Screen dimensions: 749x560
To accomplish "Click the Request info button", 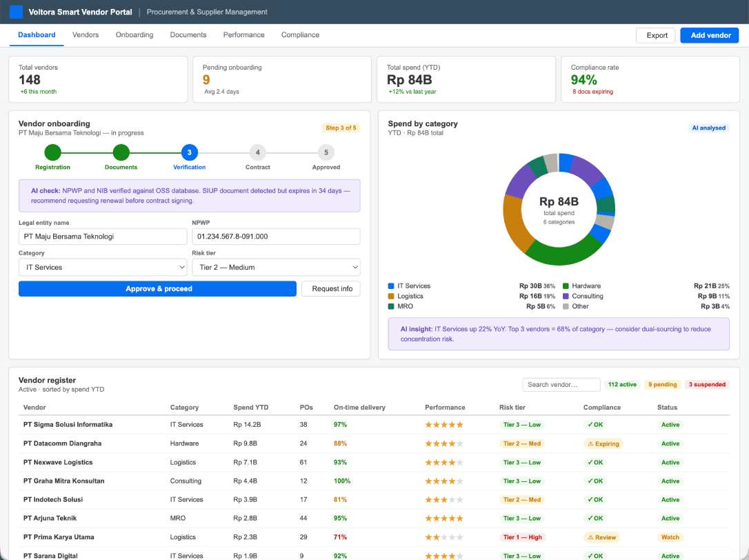I will 332,288.
